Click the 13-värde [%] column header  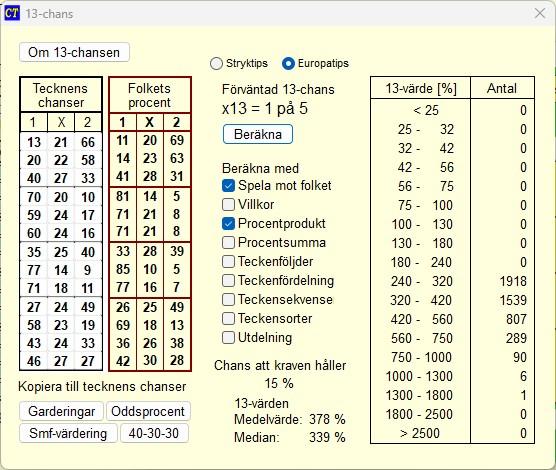tap(421, 88)
